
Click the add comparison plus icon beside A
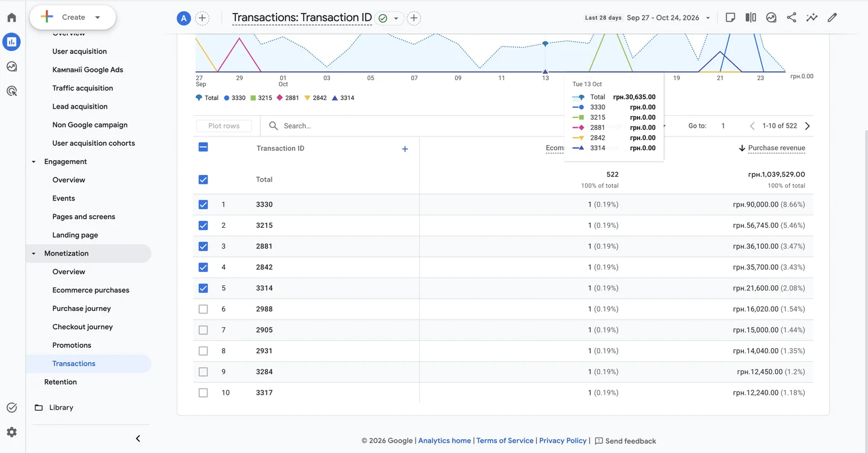(x=202, y=18)
